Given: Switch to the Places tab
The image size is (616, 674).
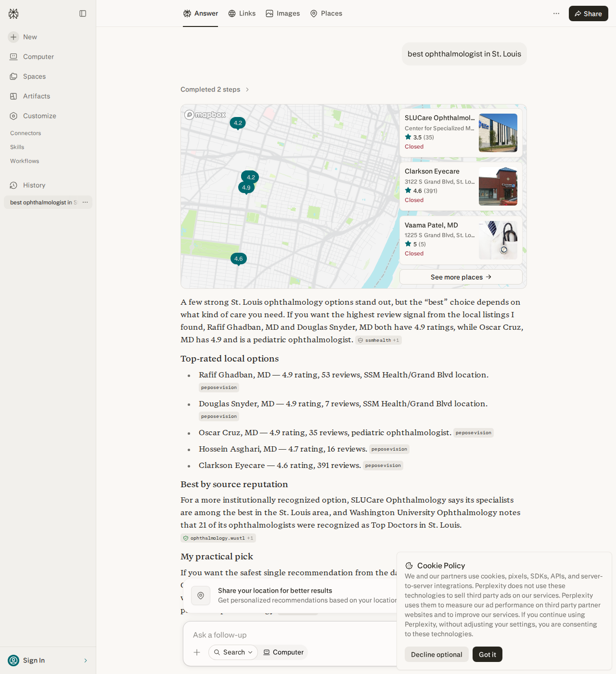Looking at the screenshot, I should (326, 13).
